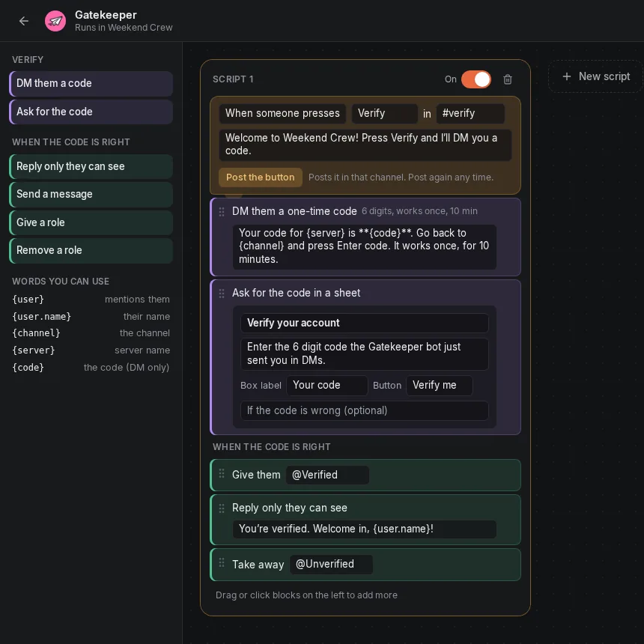Grab the drag handle of Ask for the code block

coord(222,294)
